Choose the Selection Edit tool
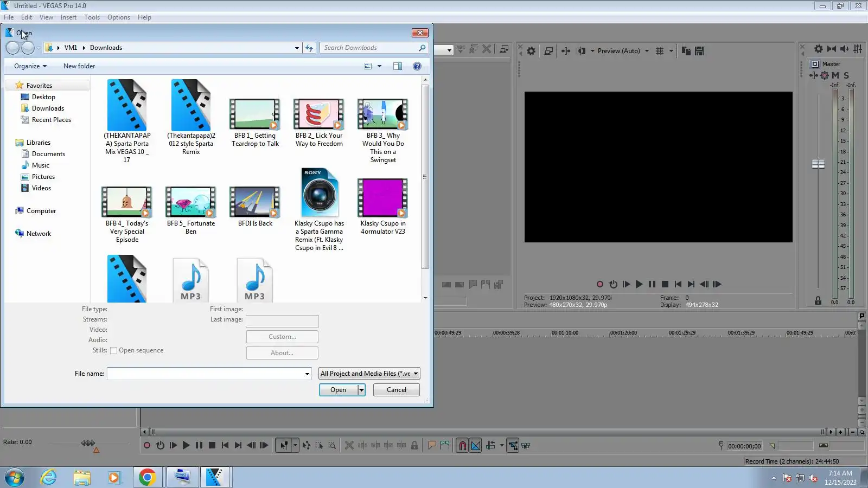The width and height of the screenshot is (868, 488). point(320,446)
